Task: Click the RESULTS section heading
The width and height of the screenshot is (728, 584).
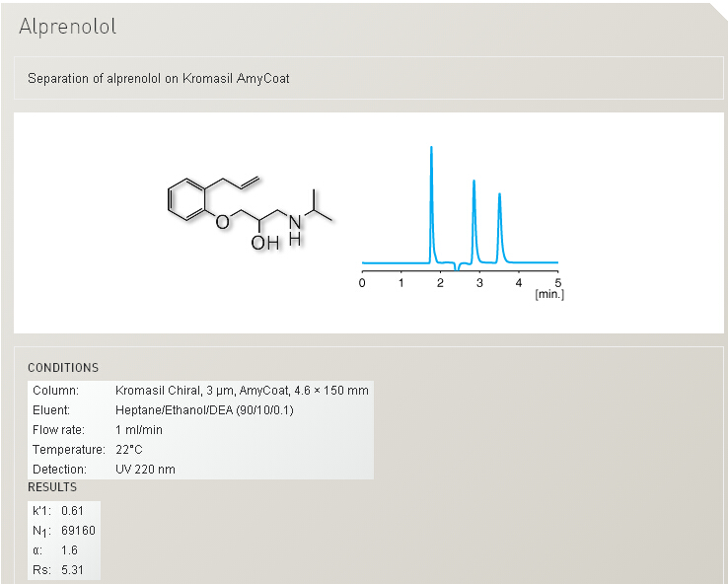Action: tap(52, 487)
